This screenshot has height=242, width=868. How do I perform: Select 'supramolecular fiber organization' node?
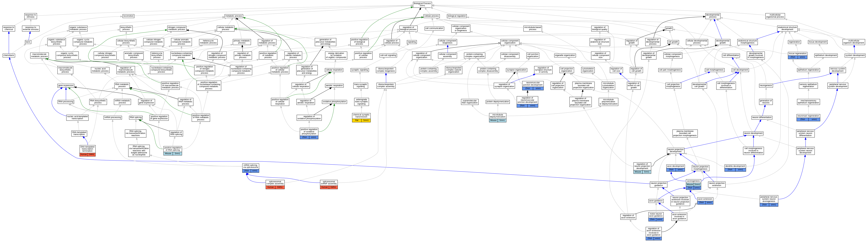pos(469,101)
